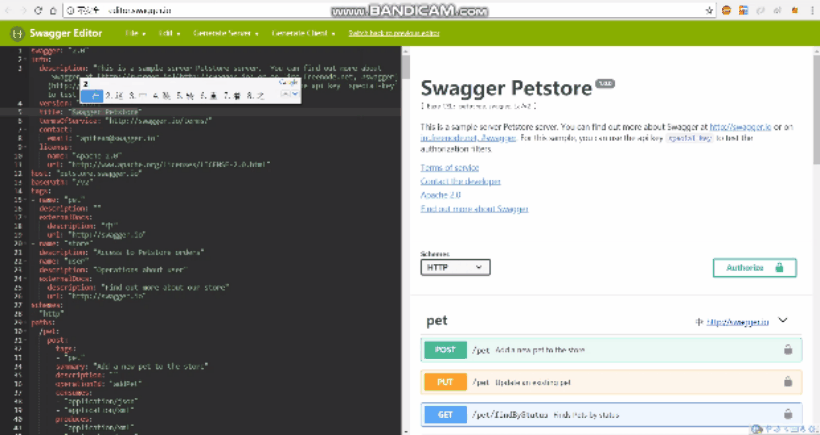The width and height of the screenshot is (820, 435).
Task: Click the host "petstore.swagger.io" line
Action: (86, 174)
